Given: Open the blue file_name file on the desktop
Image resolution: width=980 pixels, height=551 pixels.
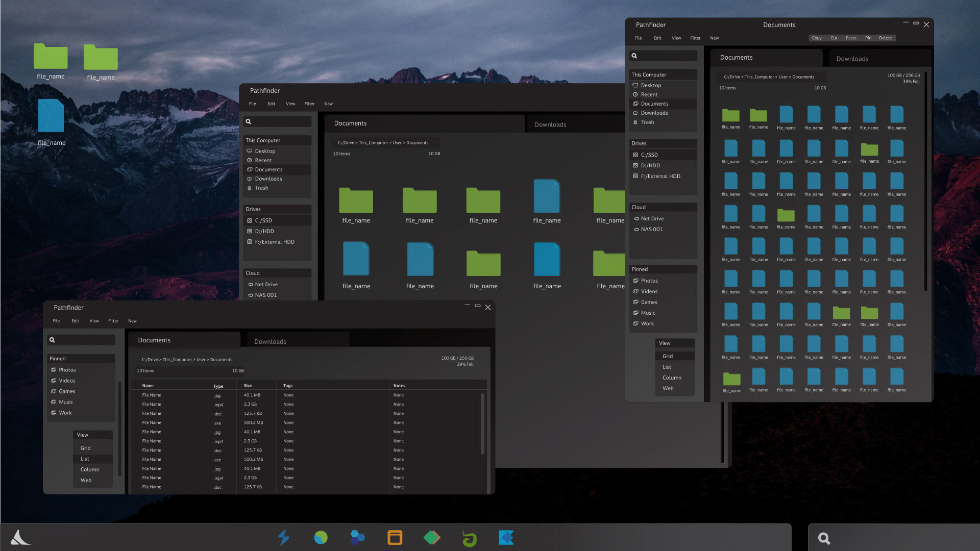Looking at the screenshot, I should coord(51,116).
